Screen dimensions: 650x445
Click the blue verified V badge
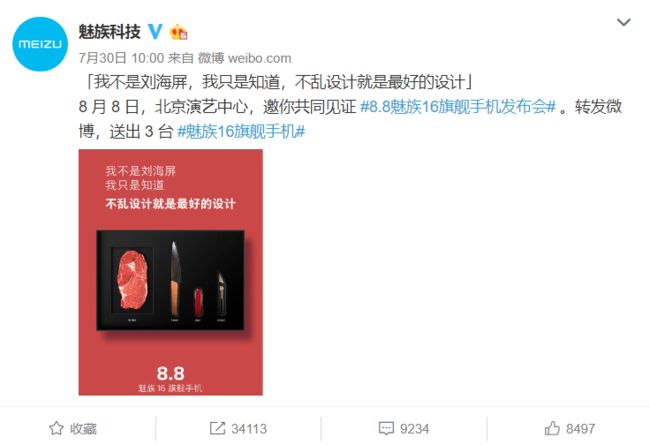[x=155, y=32]
